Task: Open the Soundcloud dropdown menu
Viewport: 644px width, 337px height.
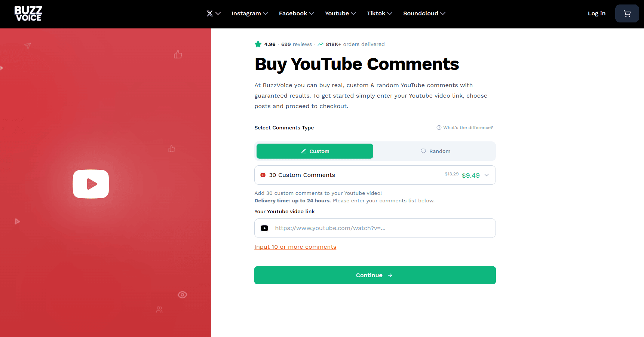Action: (424, 13)
